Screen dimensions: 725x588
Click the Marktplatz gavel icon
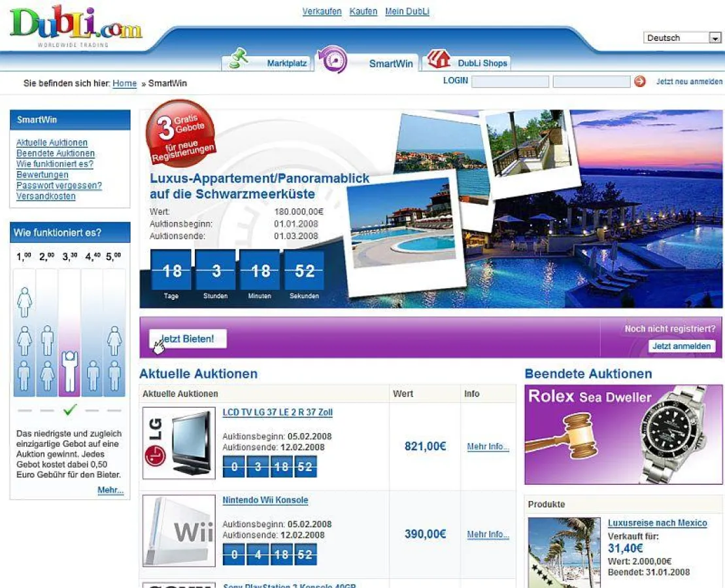(x=237, y=58)
